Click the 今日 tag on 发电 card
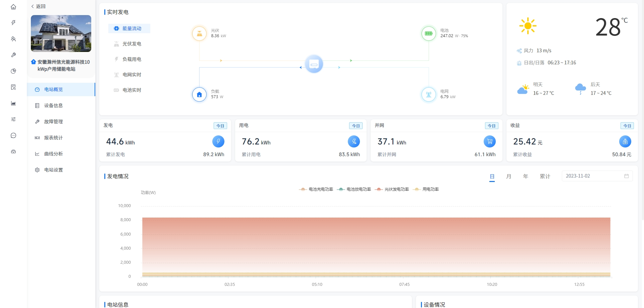This screenshot has height=308, width=644. (220, 126)
